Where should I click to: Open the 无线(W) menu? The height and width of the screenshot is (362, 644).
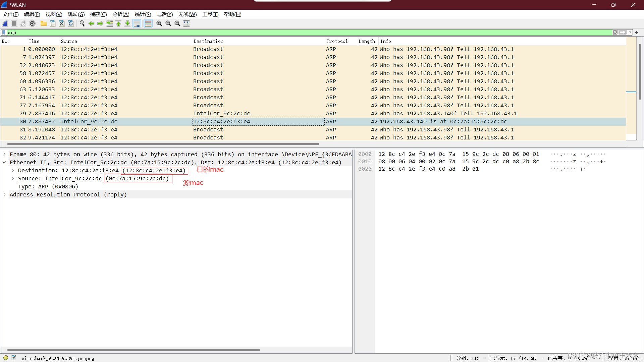click(187, 14)
